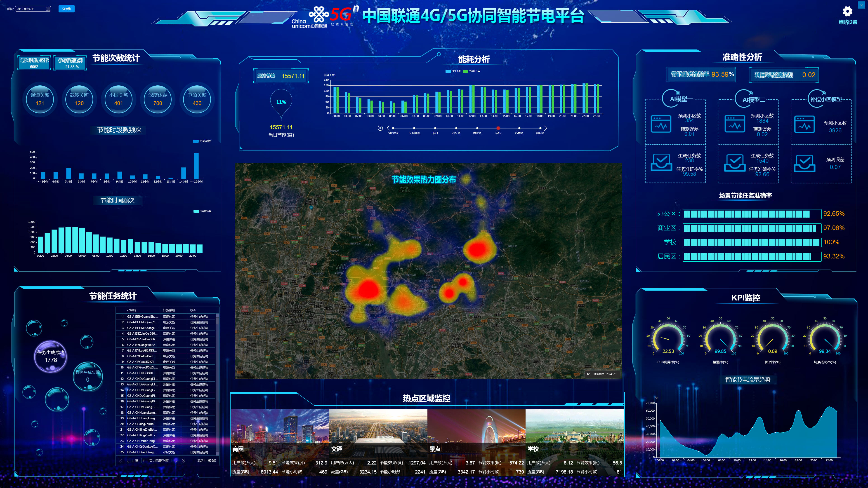Select the 交通枢纽 timeline point
Viewport: 868px width, 488px height.
(414, 128)
